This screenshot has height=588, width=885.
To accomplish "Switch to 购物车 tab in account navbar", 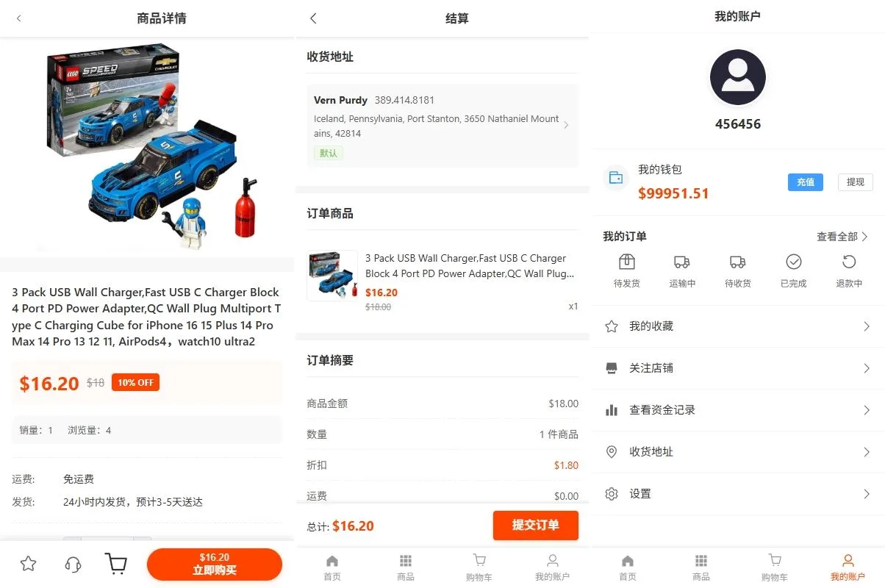I will point(774,567).
